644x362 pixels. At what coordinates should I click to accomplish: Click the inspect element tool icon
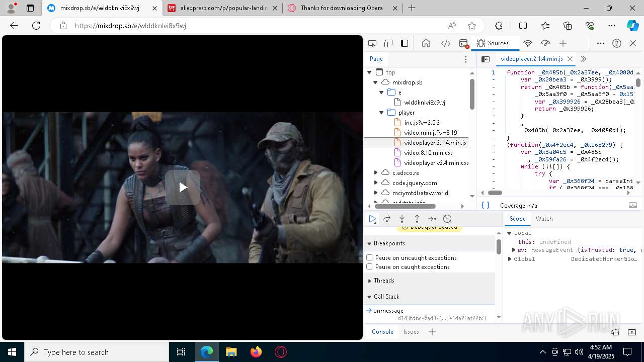(x=372, y=43)
